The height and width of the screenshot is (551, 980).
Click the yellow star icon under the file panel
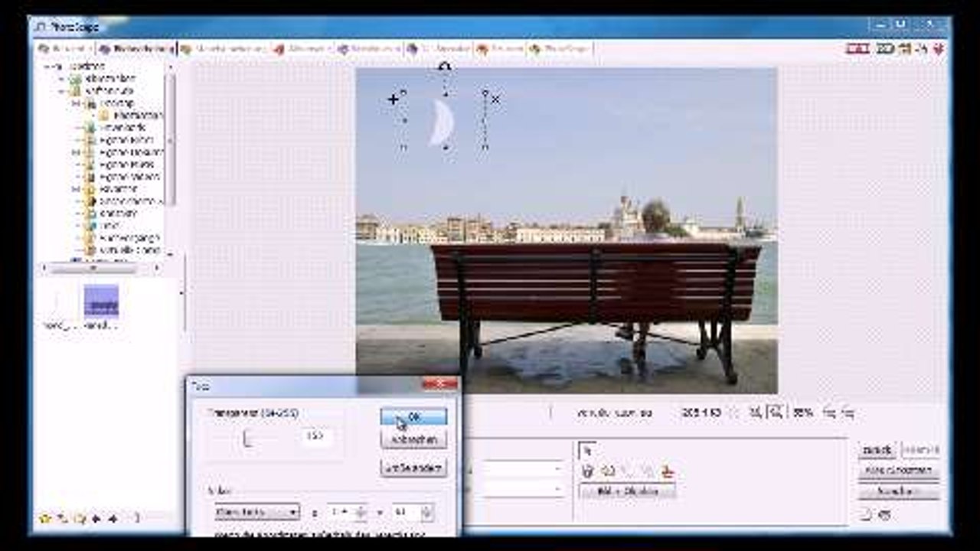tap(44, 518)
